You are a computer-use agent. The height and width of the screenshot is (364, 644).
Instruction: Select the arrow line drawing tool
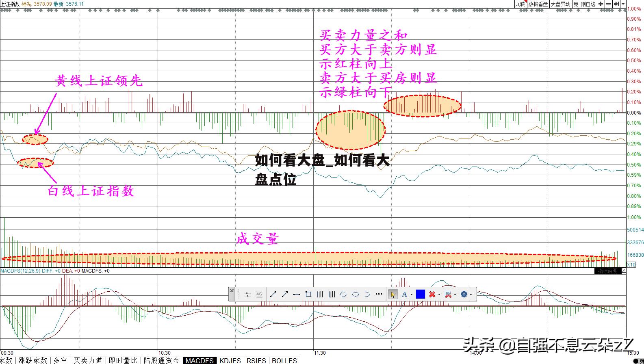pos(285,294)
